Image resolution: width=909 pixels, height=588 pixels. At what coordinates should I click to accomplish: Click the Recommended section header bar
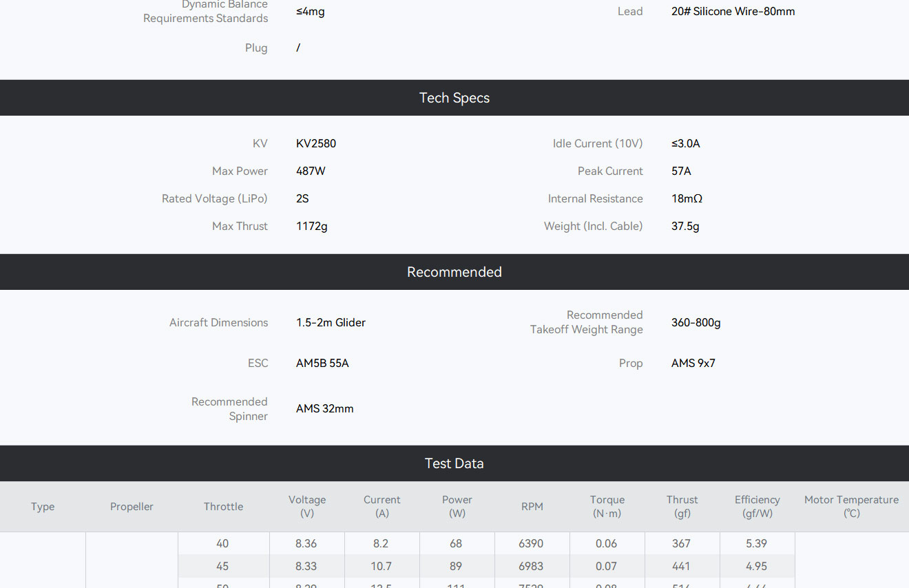[x=454, y=272]
